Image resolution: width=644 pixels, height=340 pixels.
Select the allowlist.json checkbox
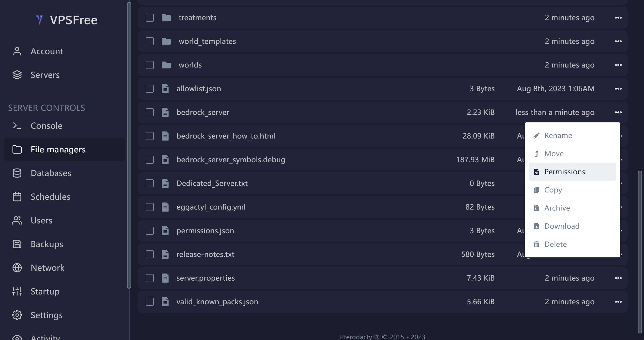coord(150,89)
